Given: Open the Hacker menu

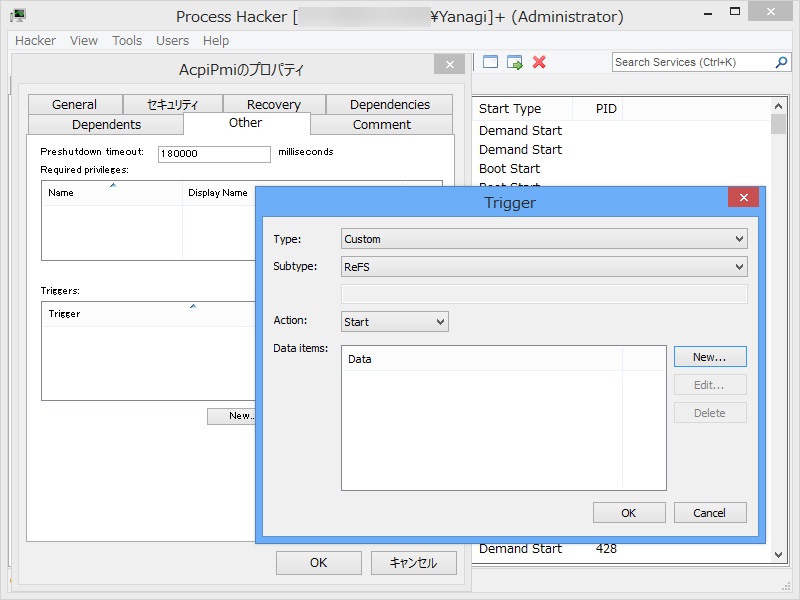Looking at the screenshot, I should tap(35, 40).
